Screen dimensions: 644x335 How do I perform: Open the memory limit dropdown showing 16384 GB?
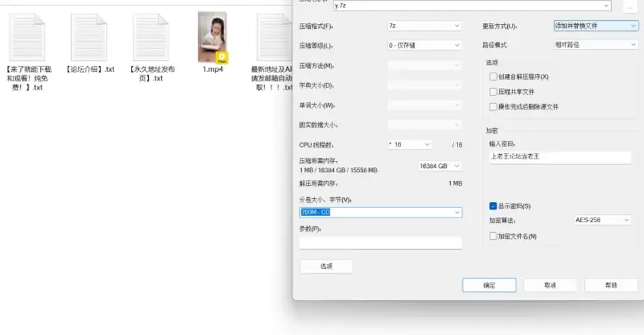(440, 166)
